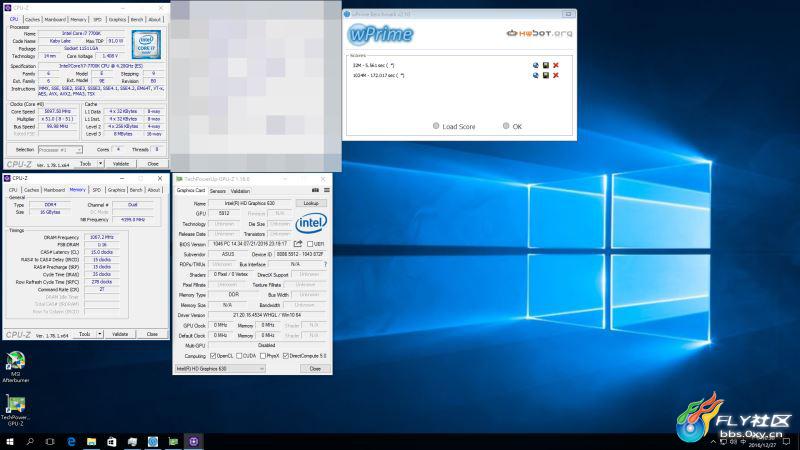Click Load Score in wPrime
The width and height of the screenshot is (800, 450).
point(454,126)
